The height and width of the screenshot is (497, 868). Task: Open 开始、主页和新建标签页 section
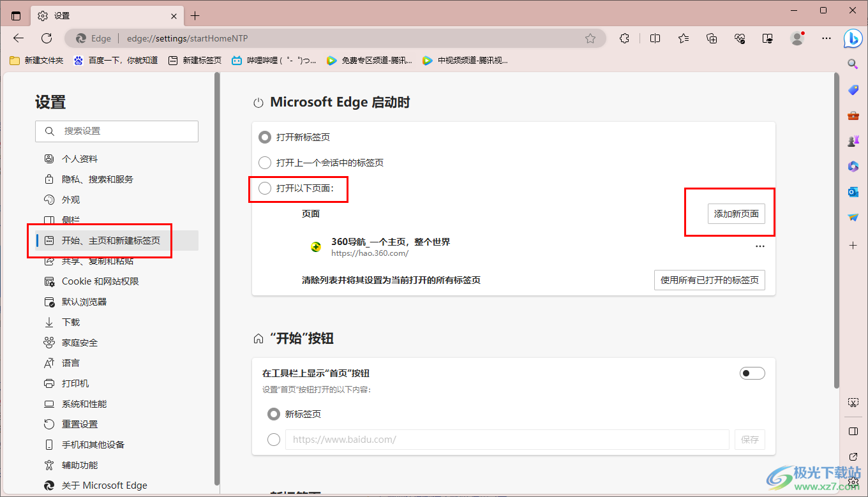[117, 241]
